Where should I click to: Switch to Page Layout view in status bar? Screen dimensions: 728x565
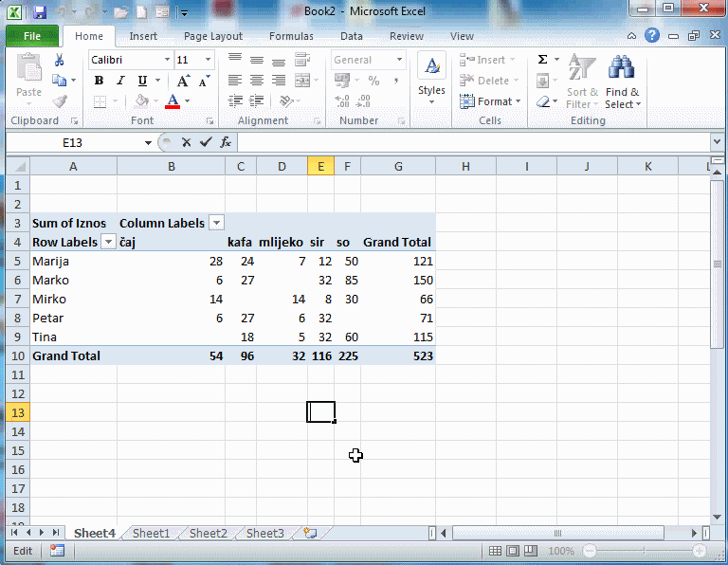coord(513,551)
